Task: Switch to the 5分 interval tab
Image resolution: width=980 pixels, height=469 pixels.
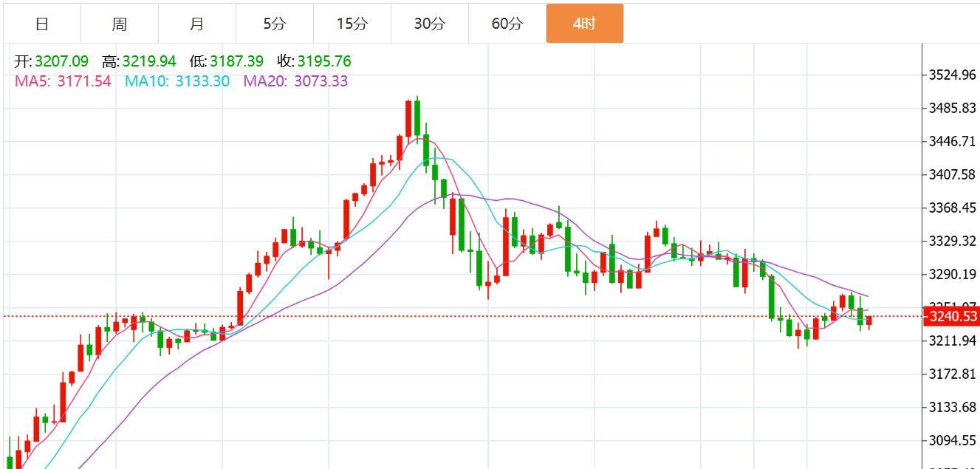Action: tap(274, 24)
